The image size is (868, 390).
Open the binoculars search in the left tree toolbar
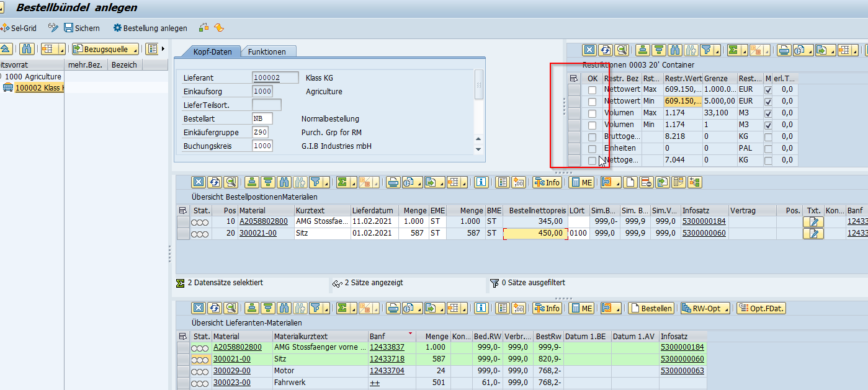click(x=27, y=49)
